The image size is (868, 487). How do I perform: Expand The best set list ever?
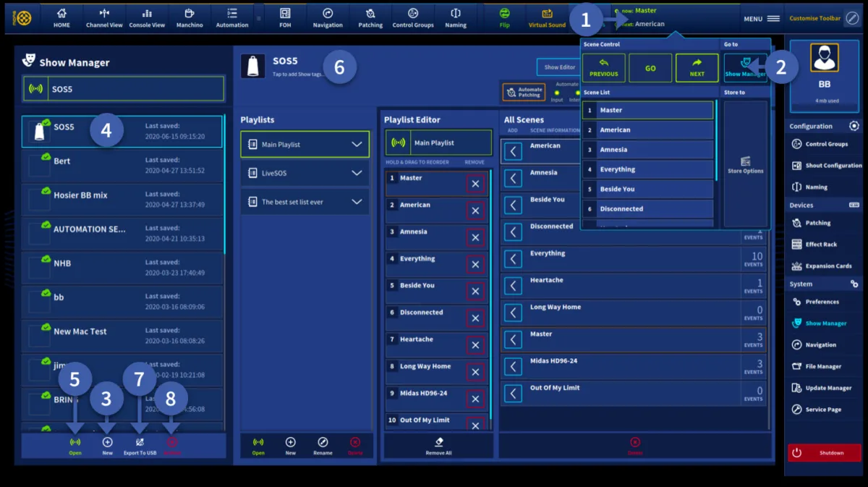pyautogui.click(x=305, y=202)
